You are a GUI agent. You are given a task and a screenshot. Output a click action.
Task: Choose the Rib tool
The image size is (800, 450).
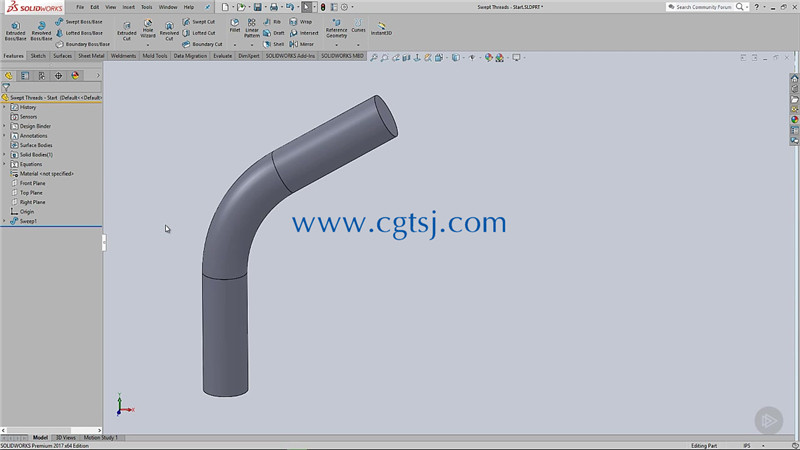(272, 22)
